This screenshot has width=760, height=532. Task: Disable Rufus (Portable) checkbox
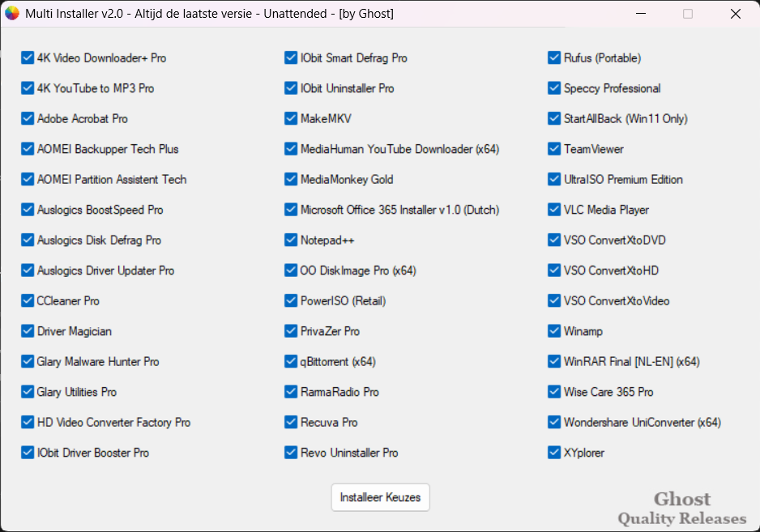pyautogui.click(x=554, y=57)
